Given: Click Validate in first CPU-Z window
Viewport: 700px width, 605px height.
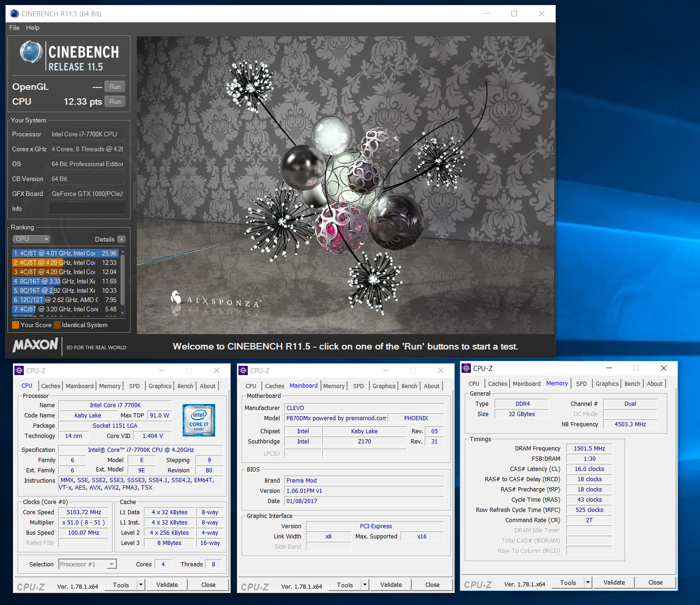Looking at the screenshot, I should pos(167,585).
